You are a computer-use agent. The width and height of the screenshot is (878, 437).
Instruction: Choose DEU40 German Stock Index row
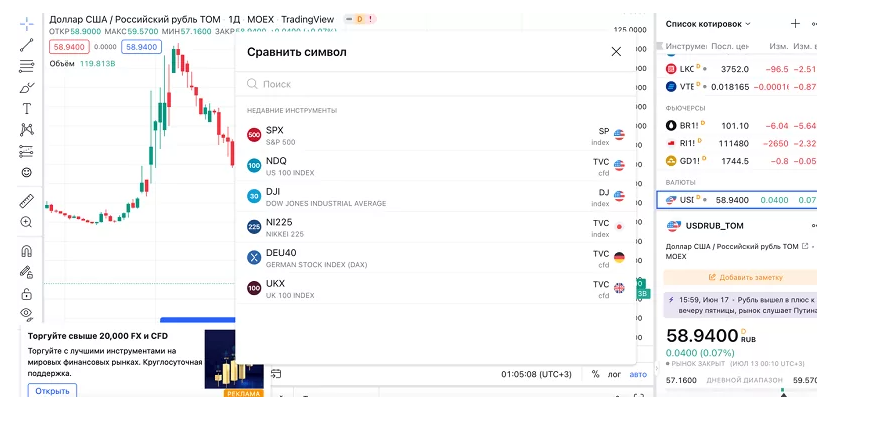(436, 258)
